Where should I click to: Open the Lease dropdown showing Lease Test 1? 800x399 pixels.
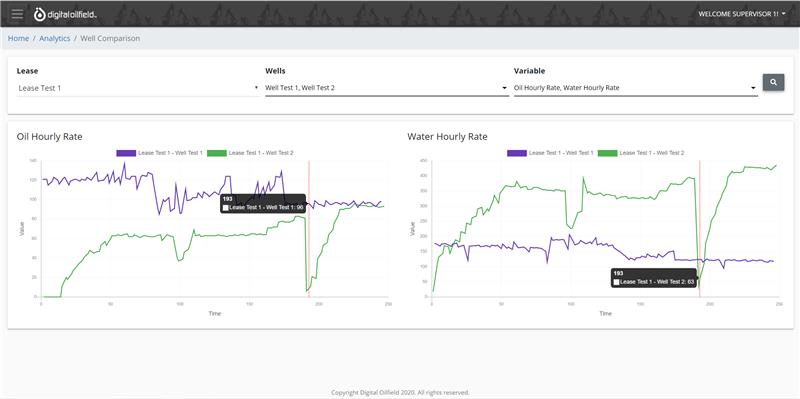(138, 88)
